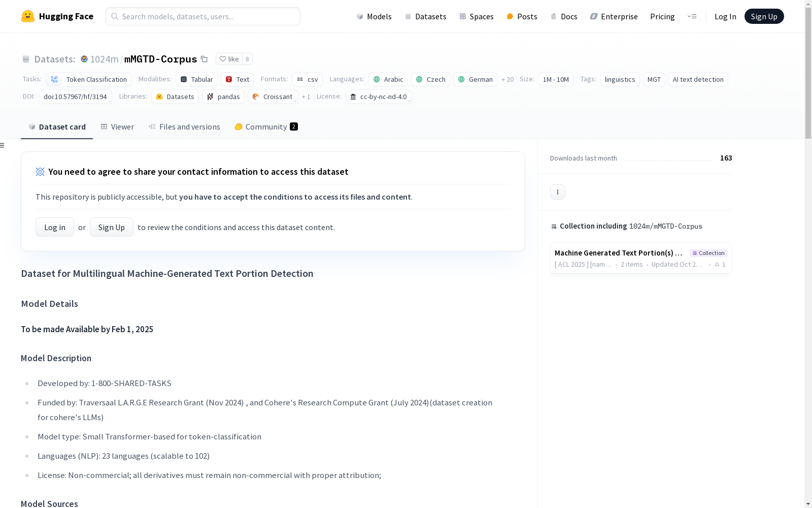Open the three-dot options menu under Downloads
The width and height of the screenshot is (812, 508).
[558, 192]
